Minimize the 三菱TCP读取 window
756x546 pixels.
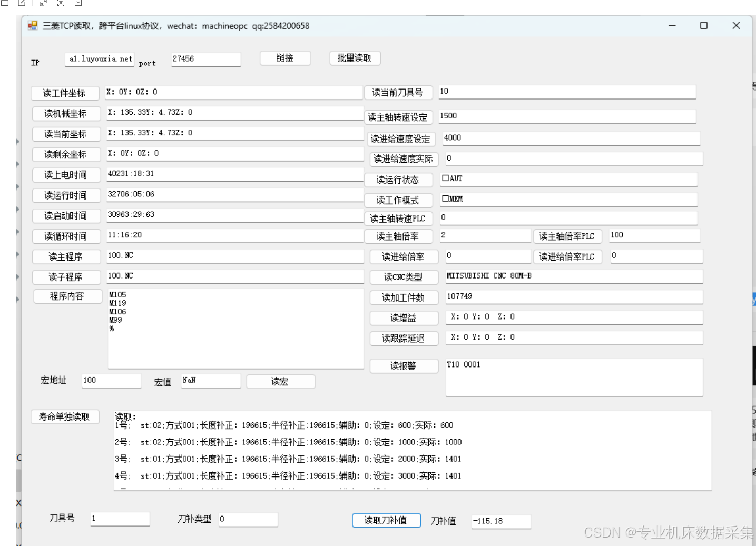[672, 25]
